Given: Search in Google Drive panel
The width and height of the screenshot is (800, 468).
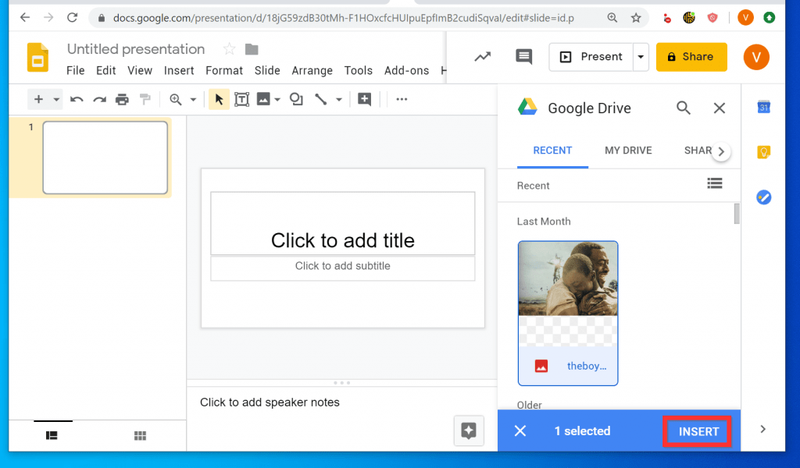Looking at the screenshot, I should [x=683, y=108].
